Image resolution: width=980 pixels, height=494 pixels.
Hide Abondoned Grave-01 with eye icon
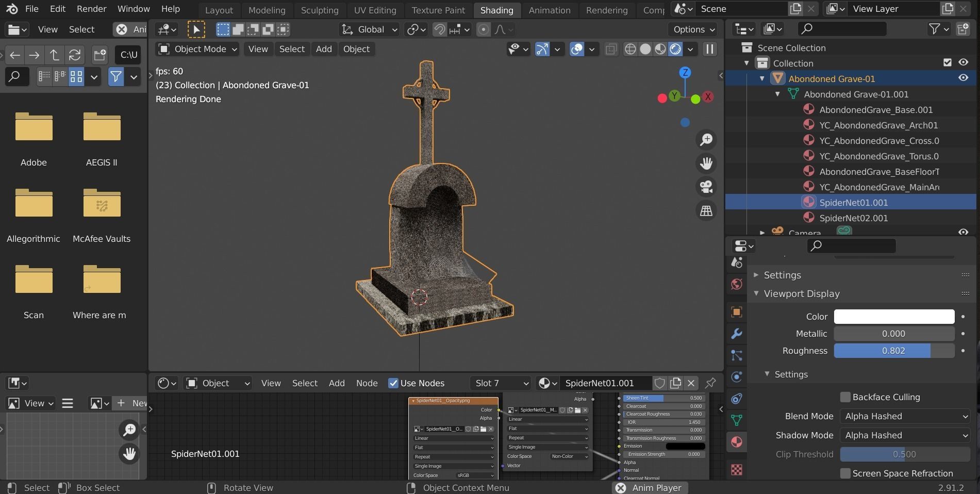coord(963,78)
